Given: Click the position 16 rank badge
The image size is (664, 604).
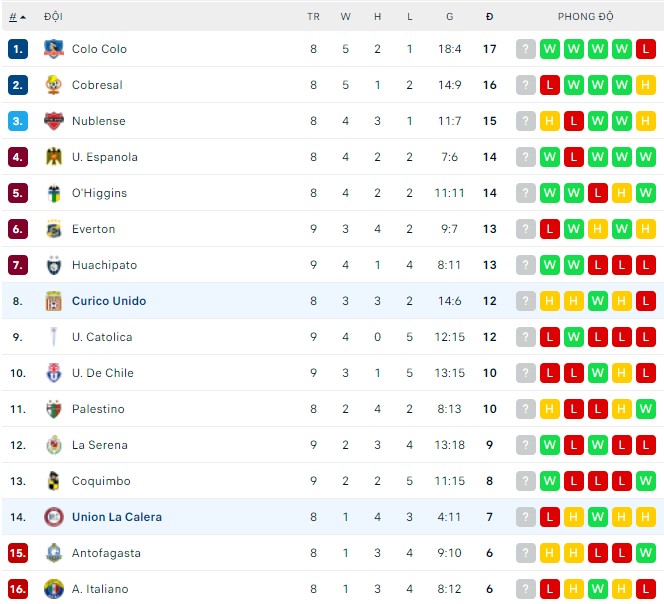Looking at the screenshot, I should pos(18,589).
